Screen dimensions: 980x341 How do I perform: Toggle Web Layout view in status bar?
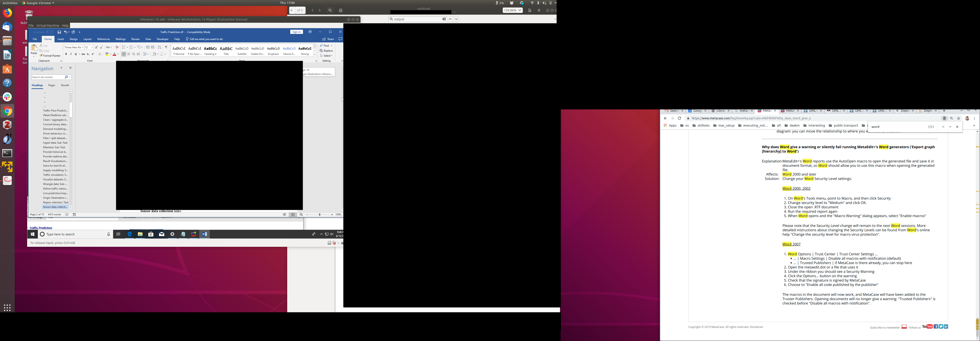point(301,214)
